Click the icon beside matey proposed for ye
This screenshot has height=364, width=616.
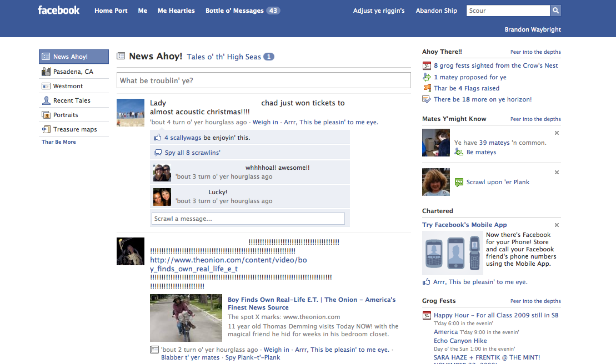pyautogui.click(x=427, y=77)
